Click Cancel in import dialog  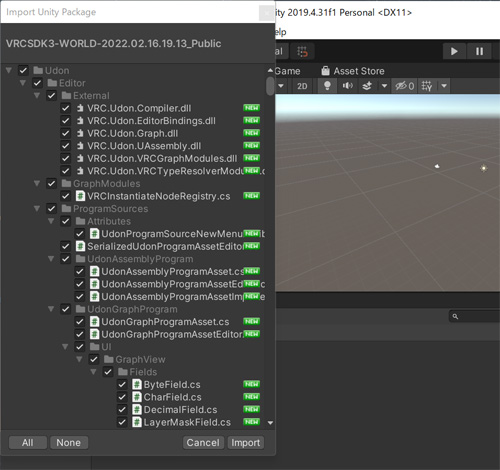click(x=203, y=443)
